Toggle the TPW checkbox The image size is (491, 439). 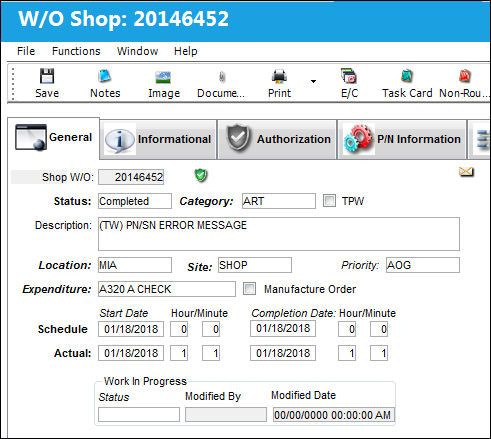[329, 201]
